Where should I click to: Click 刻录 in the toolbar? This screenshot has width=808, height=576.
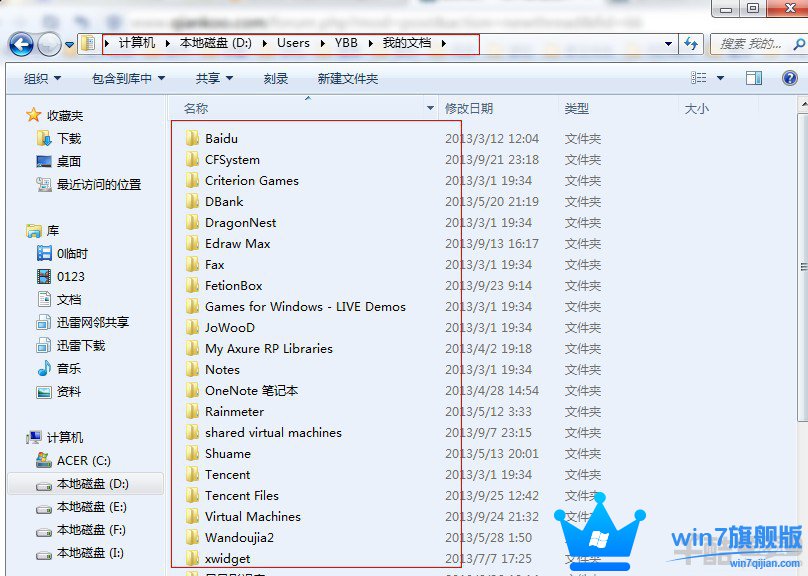point(276,78)
